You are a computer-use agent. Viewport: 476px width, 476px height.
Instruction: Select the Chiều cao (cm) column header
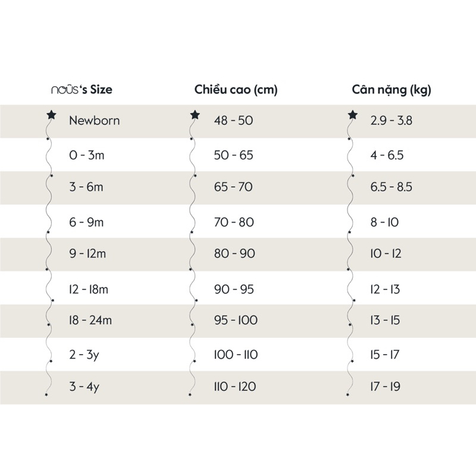236,90
